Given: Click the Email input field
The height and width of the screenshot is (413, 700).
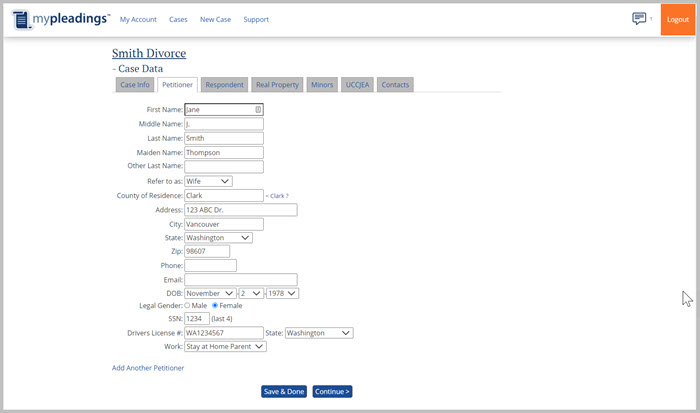Looking at the screenshot, I should point(240,279).
